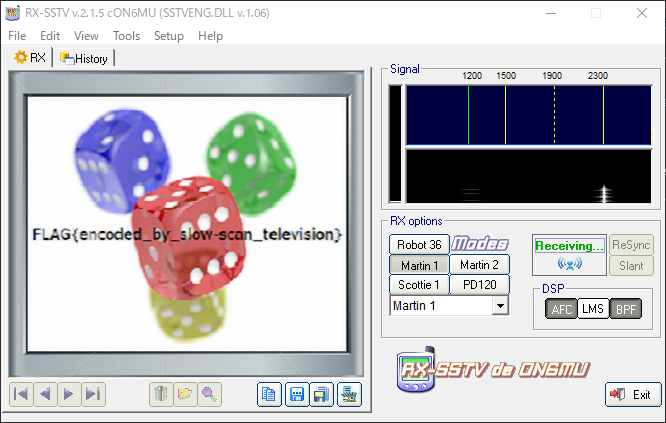Click the Modes logo graphic

click(480, 244)
